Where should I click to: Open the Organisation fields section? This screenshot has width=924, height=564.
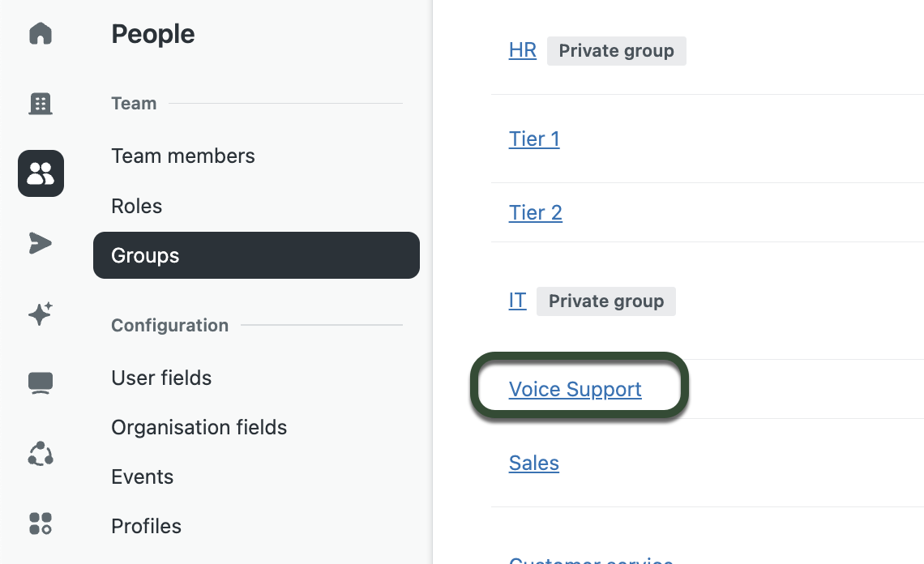click(199, 427)
